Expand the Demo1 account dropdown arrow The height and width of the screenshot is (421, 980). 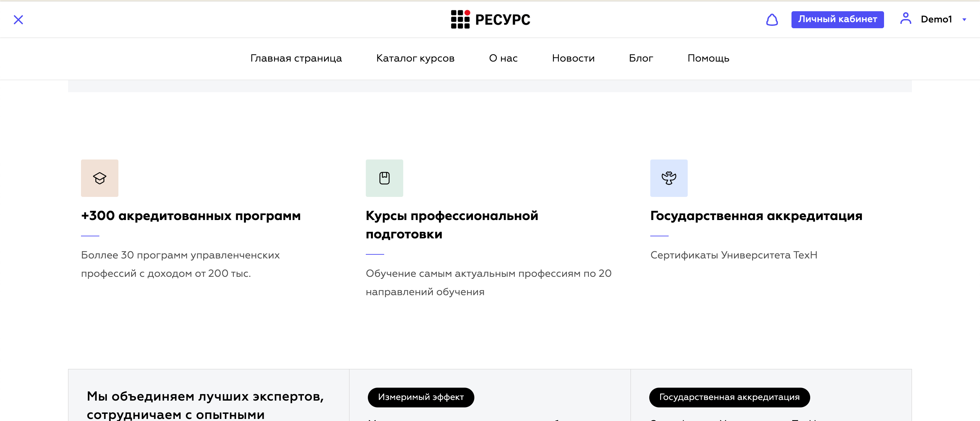tap(964, 20)
